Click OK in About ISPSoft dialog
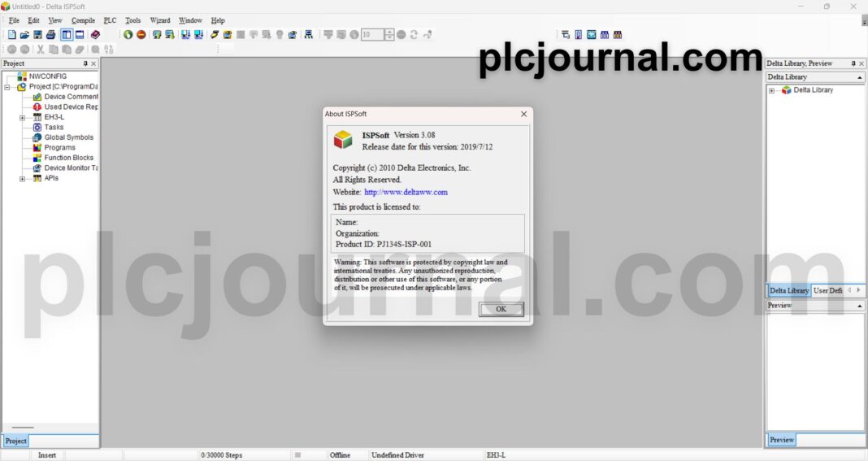 coord(501,309)
